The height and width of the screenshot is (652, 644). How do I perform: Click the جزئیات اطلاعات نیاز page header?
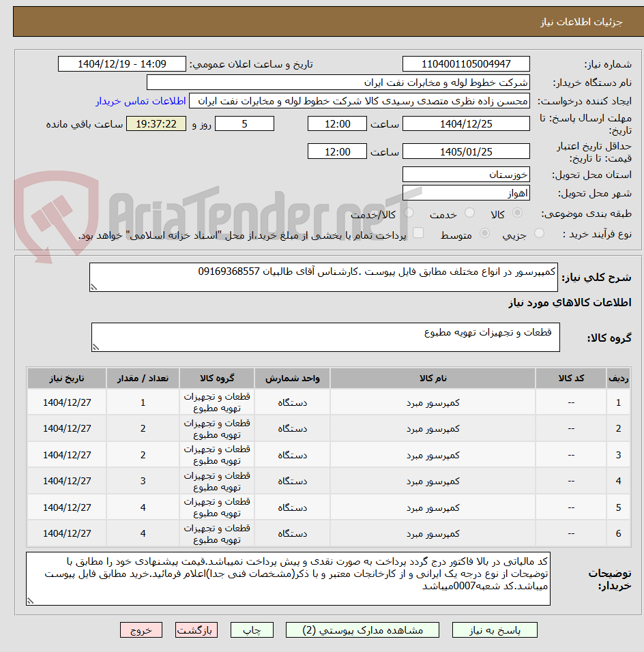[x=581, y=22]
